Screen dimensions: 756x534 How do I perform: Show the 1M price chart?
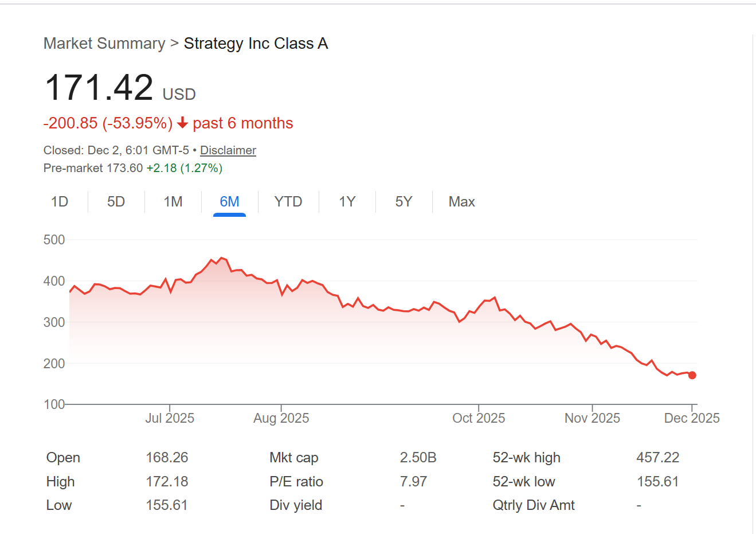(173, 202)
